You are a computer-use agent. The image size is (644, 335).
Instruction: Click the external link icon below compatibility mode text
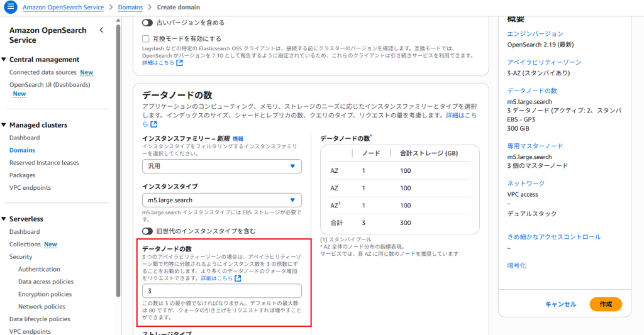(179, 63)
